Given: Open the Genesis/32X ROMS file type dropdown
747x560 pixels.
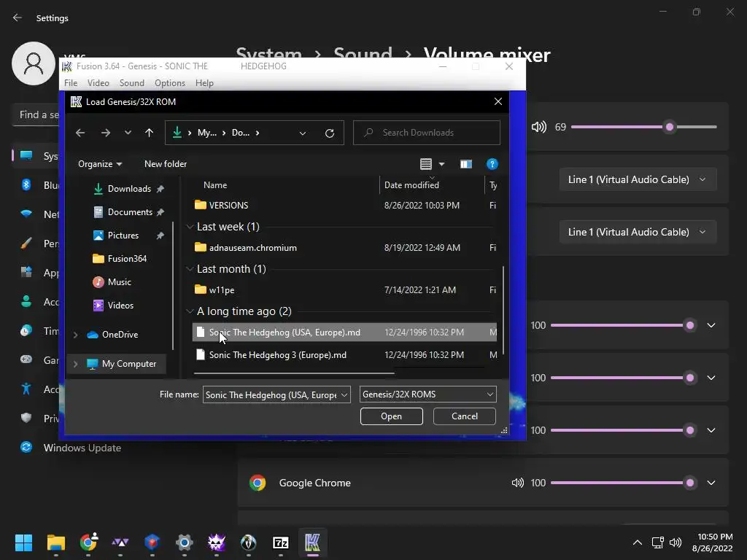Looking at the screenshot, I should point(427,394).
